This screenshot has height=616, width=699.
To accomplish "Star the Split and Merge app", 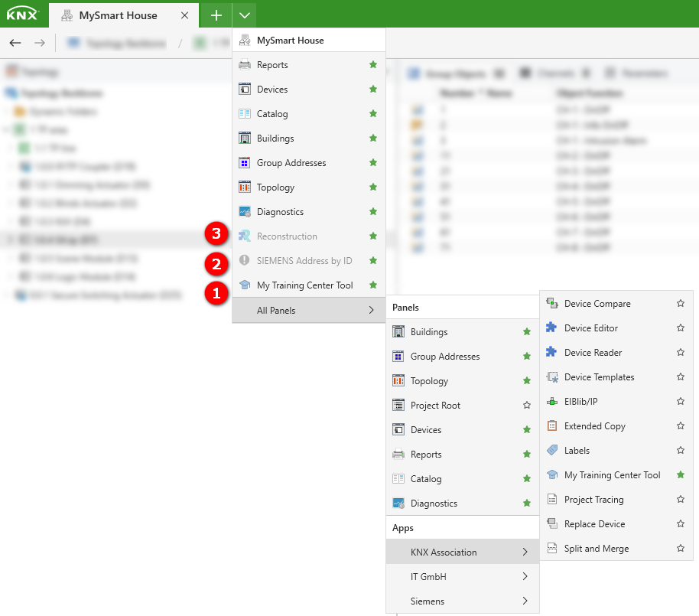I will 681,548.
